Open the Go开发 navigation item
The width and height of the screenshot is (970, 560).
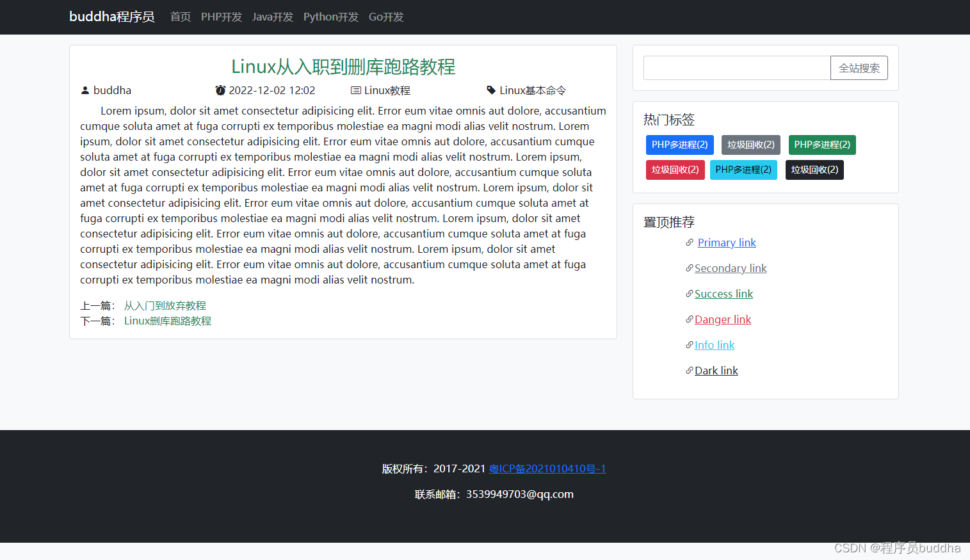[x=385, y=17]
